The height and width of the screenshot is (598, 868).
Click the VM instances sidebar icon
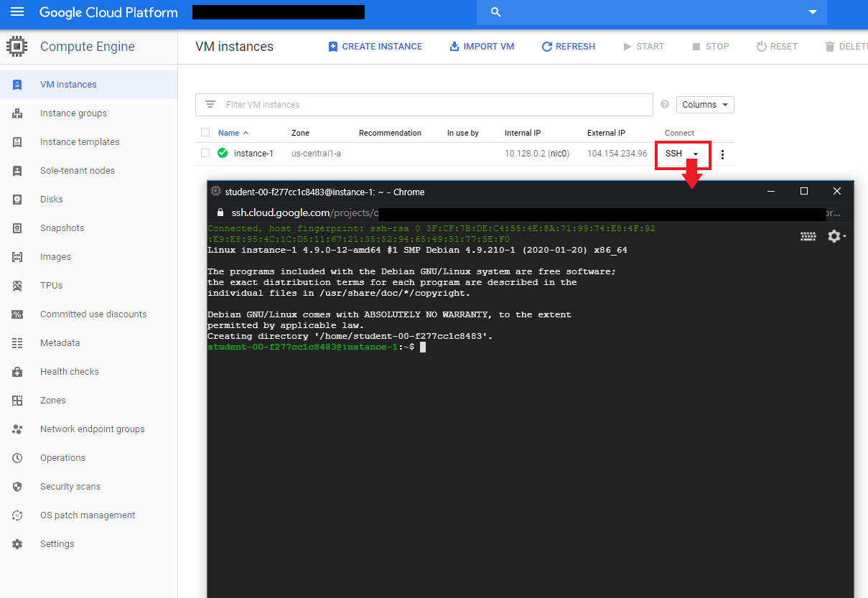point(17,85)
